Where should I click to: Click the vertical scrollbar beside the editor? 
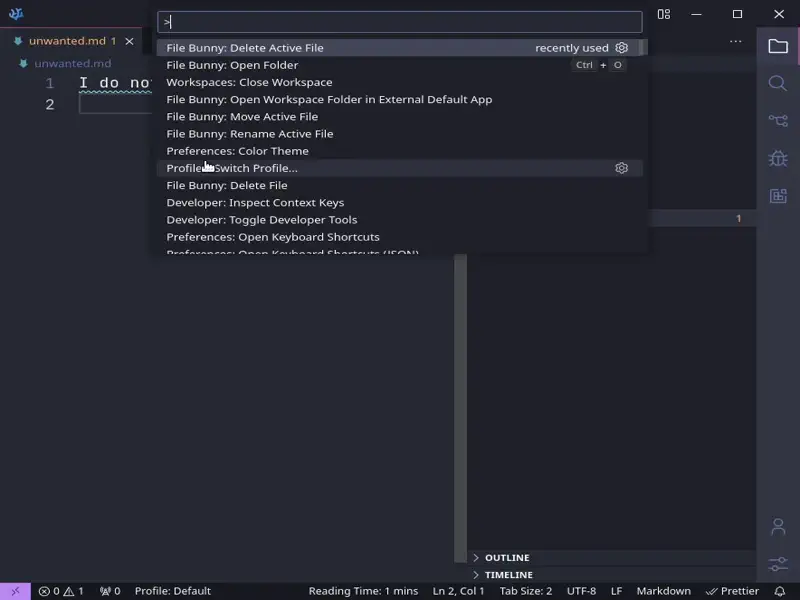tap(460, 408)
